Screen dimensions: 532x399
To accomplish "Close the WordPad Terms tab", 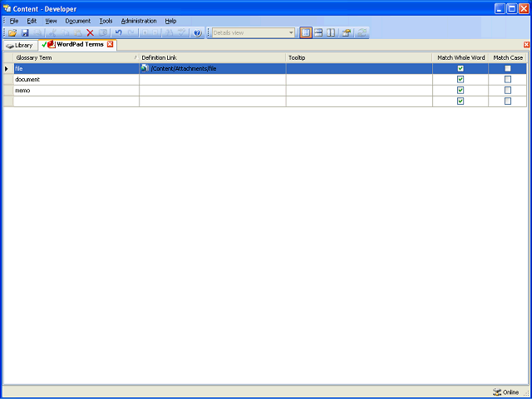I will [110, 44].
